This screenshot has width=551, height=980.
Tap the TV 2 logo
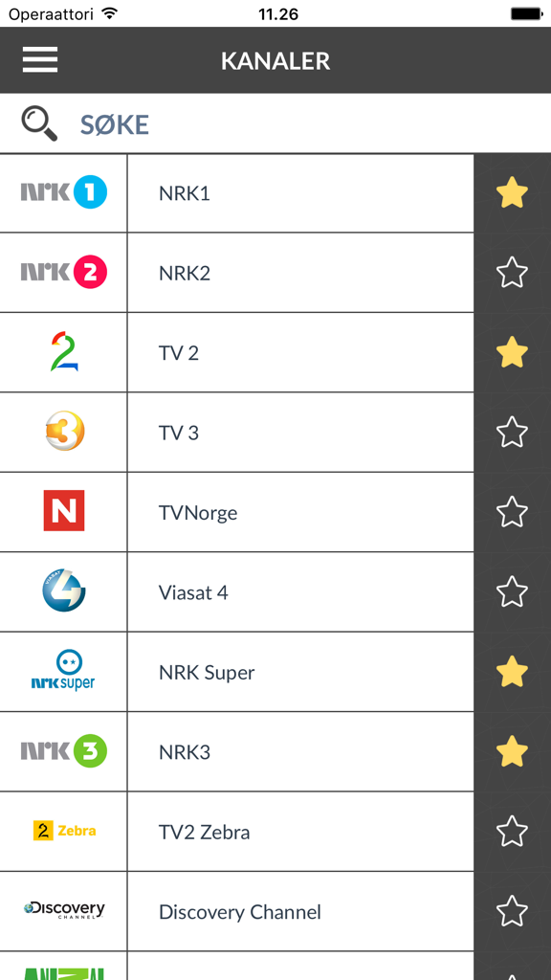click(63, 352)
